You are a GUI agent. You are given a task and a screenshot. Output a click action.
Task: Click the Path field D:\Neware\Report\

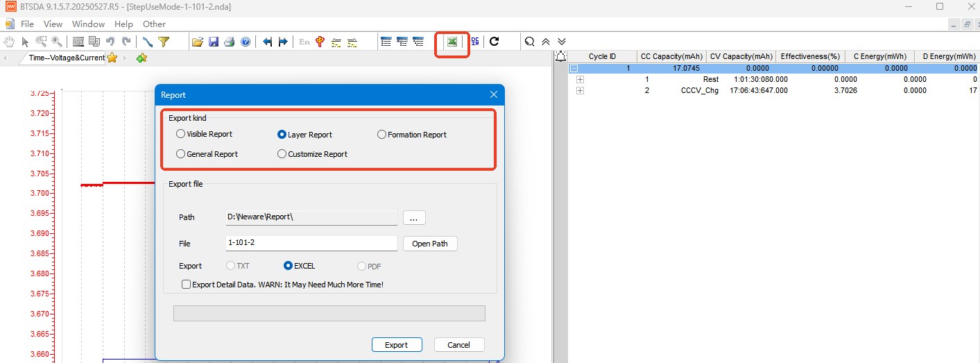(x=311, y=217)
